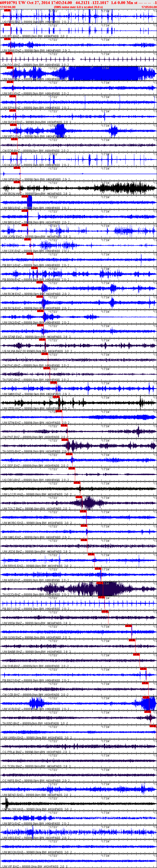
Task: Click the red pick marker on CN PHC trace
Action: point(45,354)
